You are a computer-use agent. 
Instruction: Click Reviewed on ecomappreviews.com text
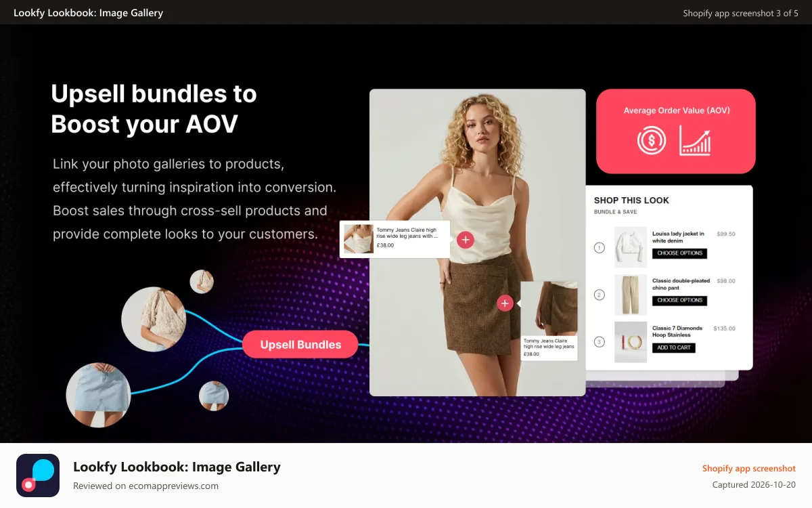[145, 486]
